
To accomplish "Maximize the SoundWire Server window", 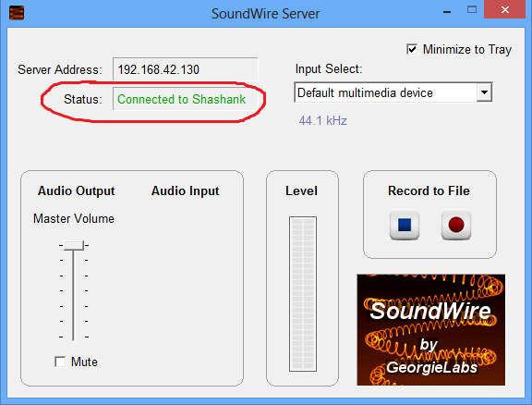I will pyautogui.click(x=472, y=10).
